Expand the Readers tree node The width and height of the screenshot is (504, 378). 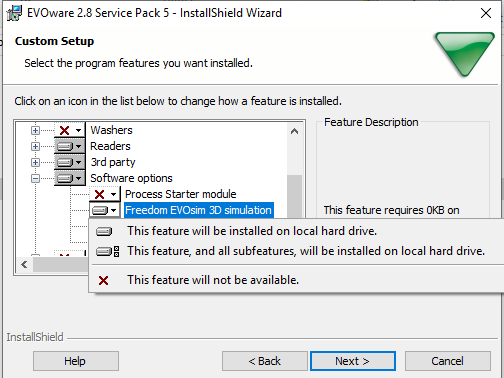click(x=35, y=146)
